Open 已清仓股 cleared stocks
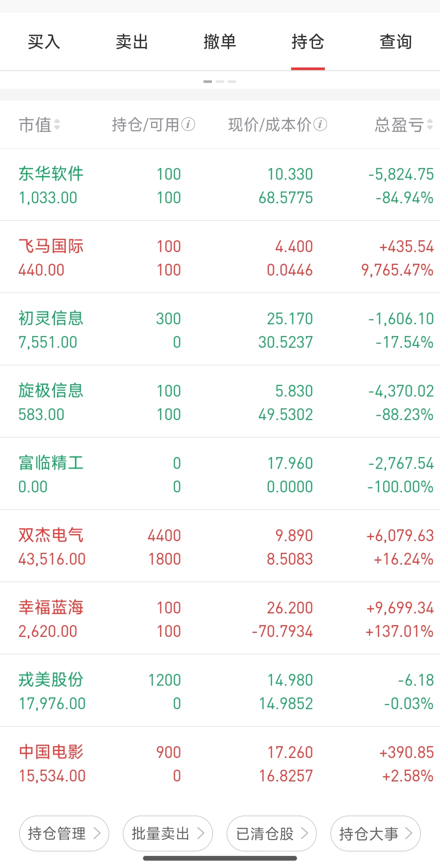 click(x=272, y=834)
